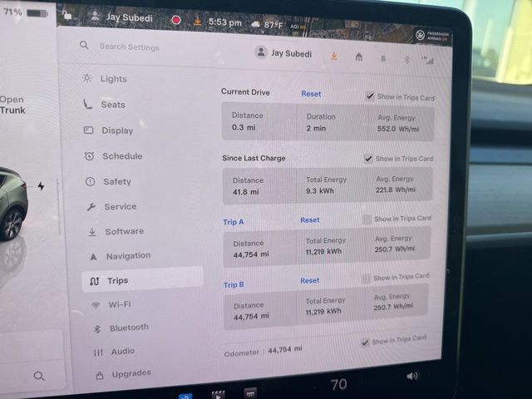Enable Trip B Show in Trips Card
Screen dimensions: 532x399
click(366, 278)
